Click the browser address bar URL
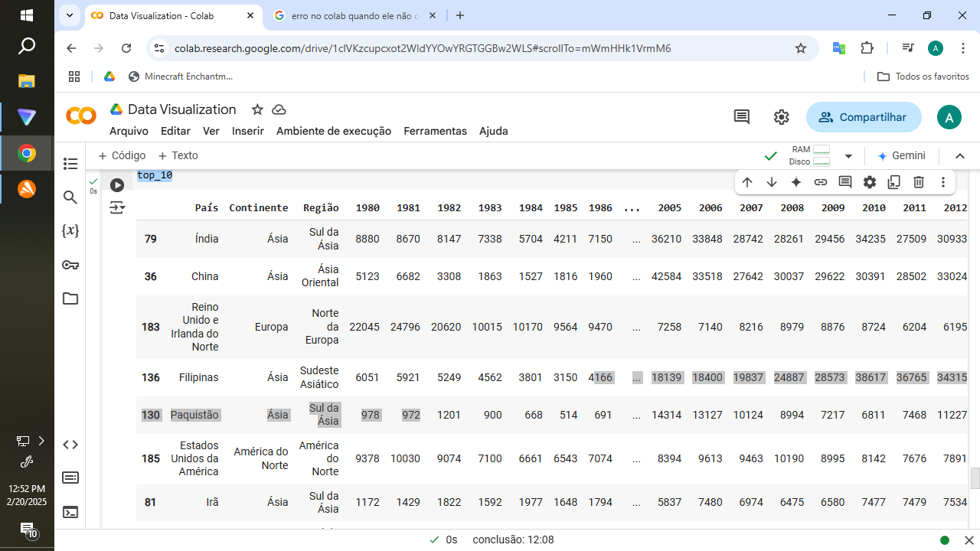The image size is (980, 551). [423, 48]
